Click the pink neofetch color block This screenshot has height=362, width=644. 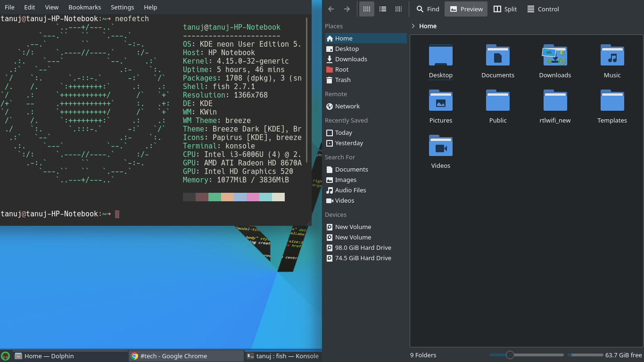pos(253,197)
